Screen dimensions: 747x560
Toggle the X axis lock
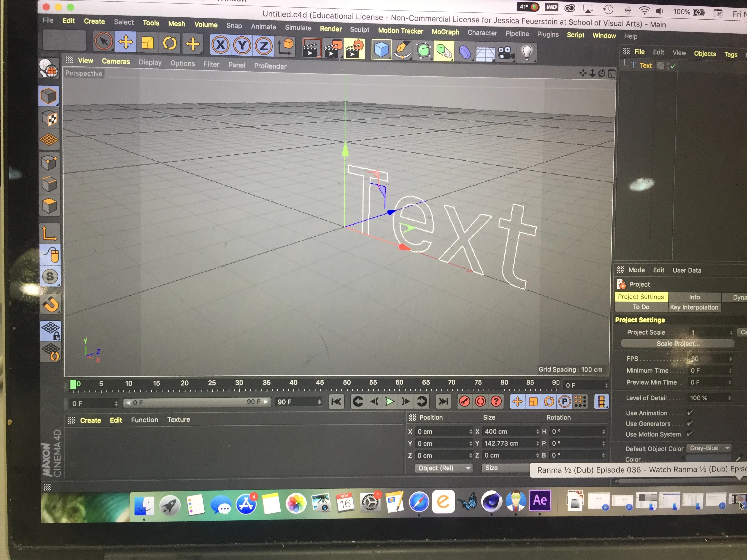(221, 45)
